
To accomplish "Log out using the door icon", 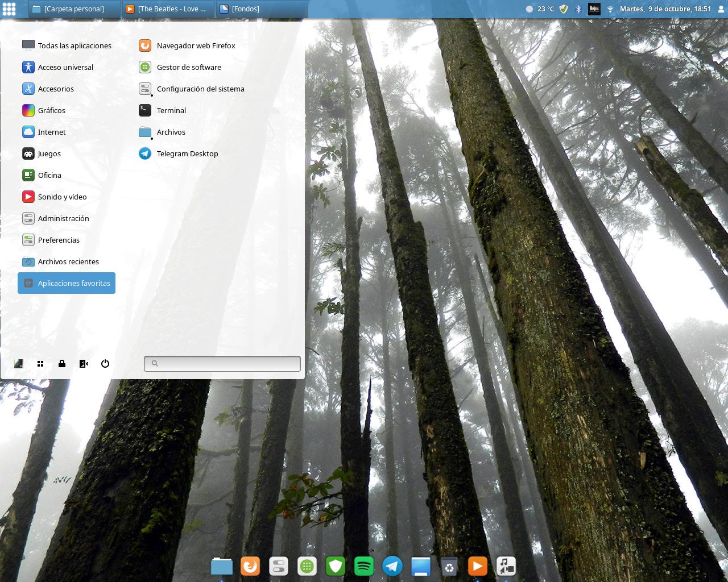I will click(84, 364).
